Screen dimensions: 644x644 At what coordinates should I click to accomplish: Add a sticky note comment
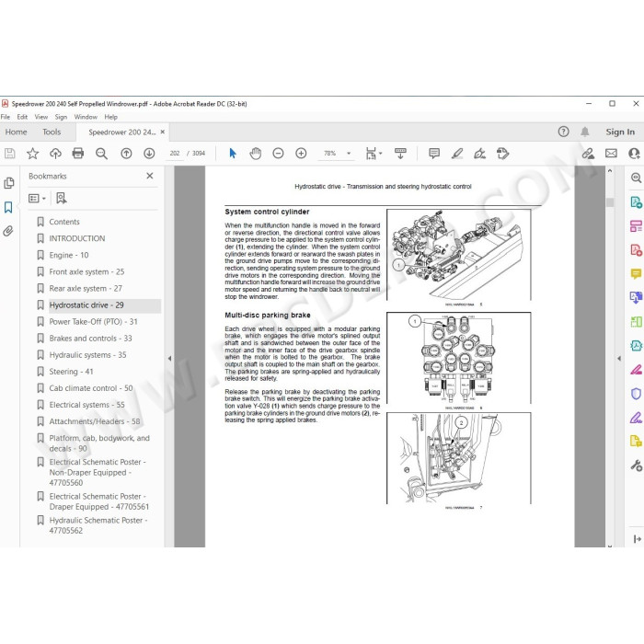[x=433, y=154]
